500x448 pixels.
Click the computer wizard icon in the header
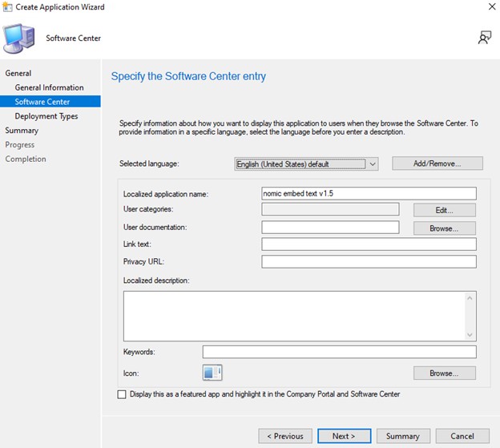pyautogui.click(x=19, y=38)
